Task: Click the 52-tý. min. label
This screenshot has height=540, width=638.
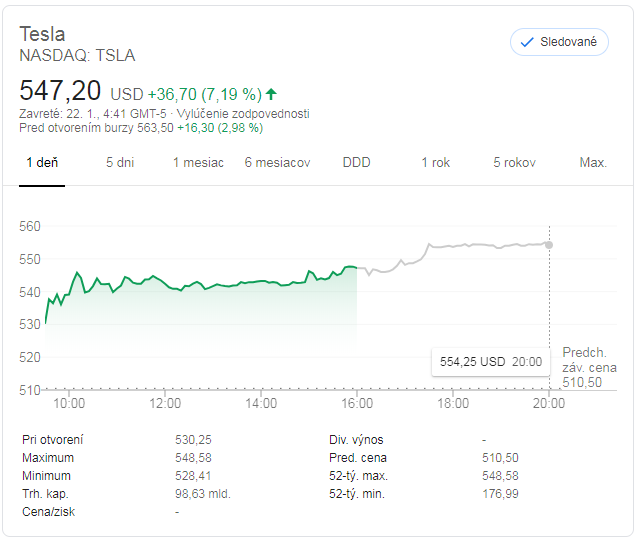Action: [x=357, y=494]
